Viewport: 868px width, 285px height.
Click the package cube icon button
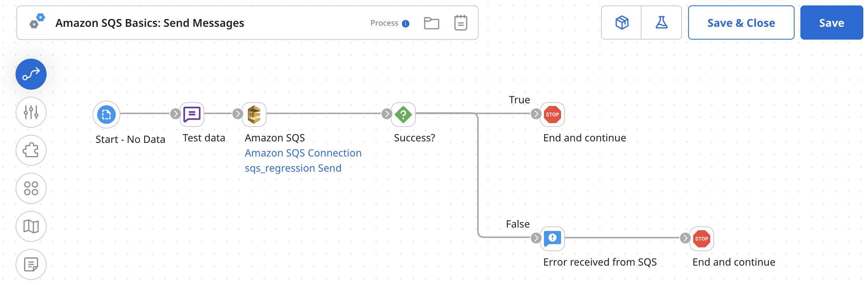tap(622, 23)
